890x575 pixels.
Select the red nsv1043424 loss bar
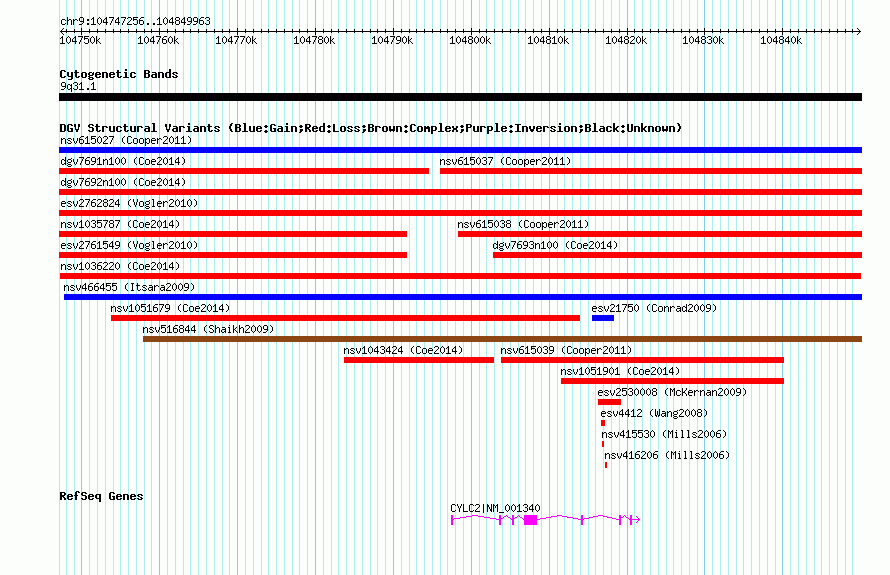pos(419,360)
